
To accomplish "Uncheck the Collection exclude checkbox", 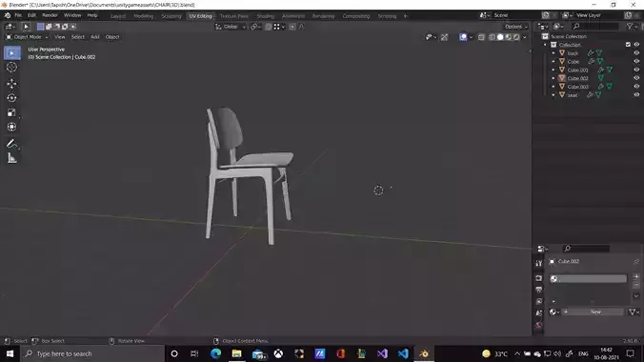I will (x=628, y=45).
